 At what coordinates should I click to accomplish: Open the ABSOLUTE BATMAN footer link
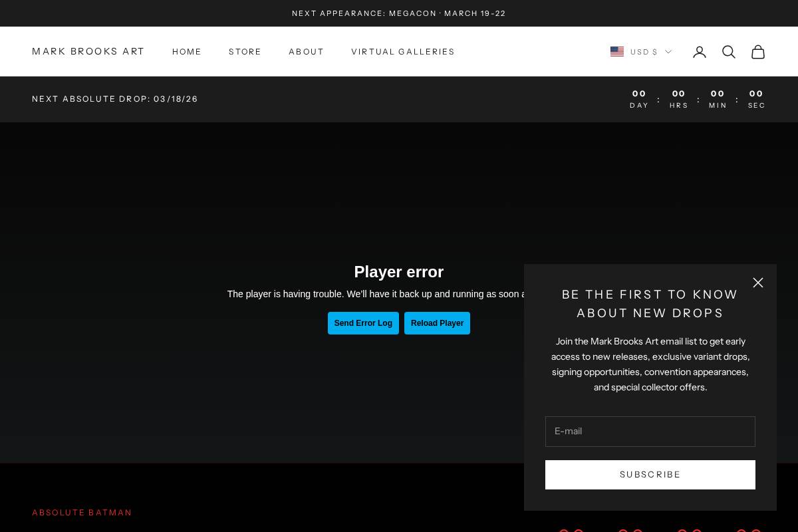pos(82,513)
